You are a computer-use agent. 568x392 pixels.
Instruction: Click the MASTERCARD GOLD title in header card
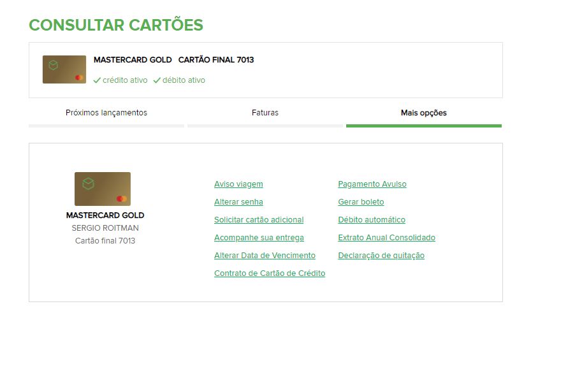[133, 60]
